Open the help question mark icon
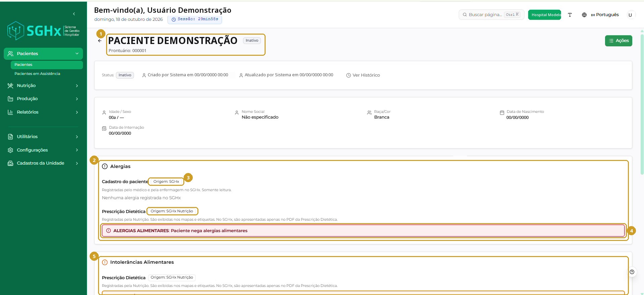644x295 pixels. coord(632,272)
